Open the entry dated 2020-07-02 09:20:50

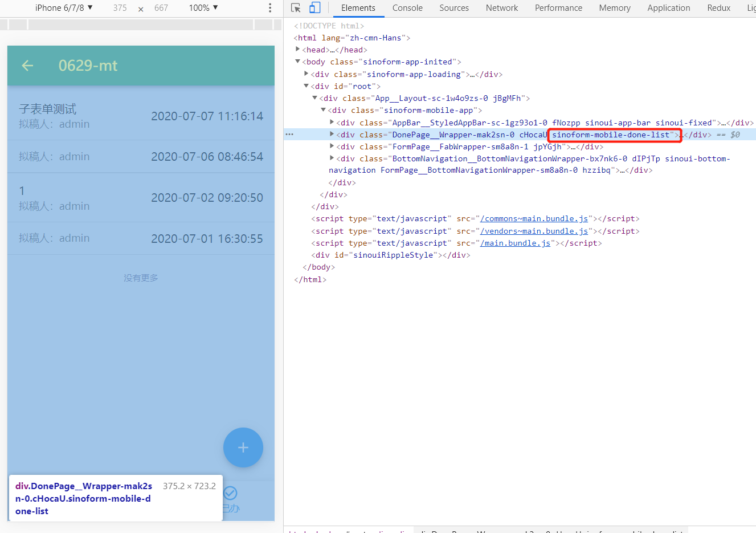coord(141,198)
